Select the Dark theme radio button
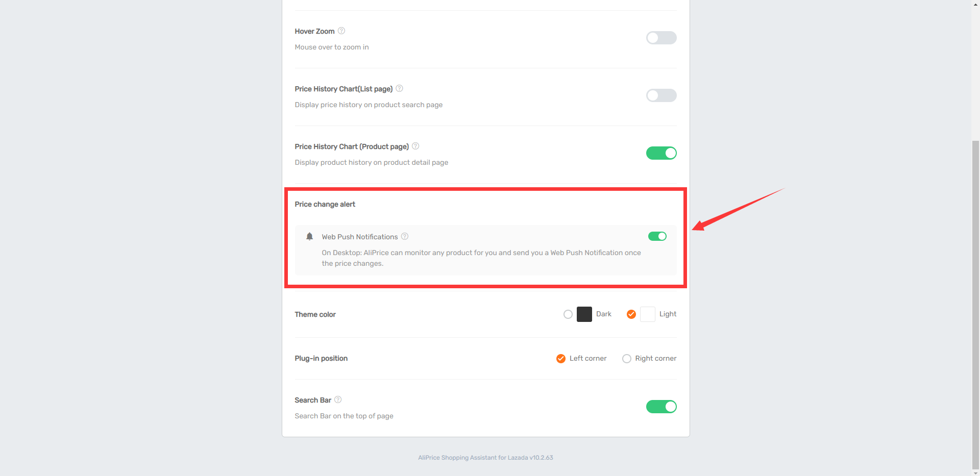Image resolution: width=980 pixels, height=476 pixels. click(x=568, y=314)
